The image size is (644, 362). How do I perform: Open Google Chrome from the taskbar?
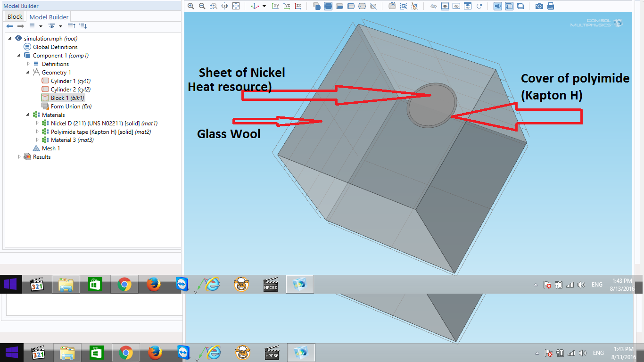pyautogui.click(x=124, y=284)
